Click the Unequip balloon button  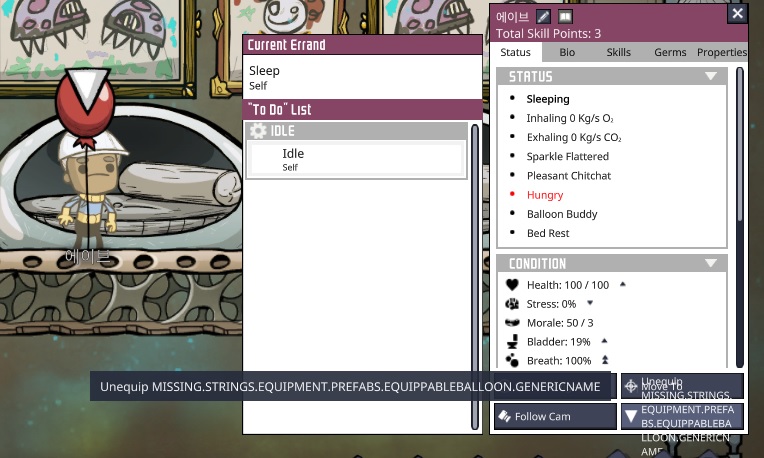[x=682, y=417]
